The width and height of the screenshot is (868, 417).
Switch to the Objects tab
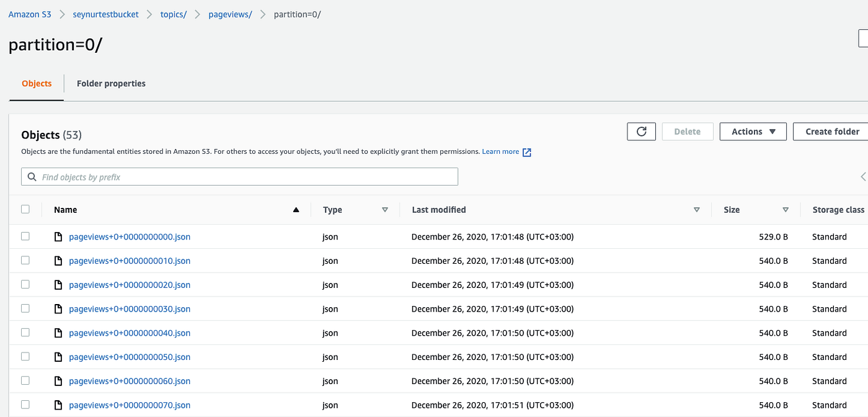click(x=37, y=83)
